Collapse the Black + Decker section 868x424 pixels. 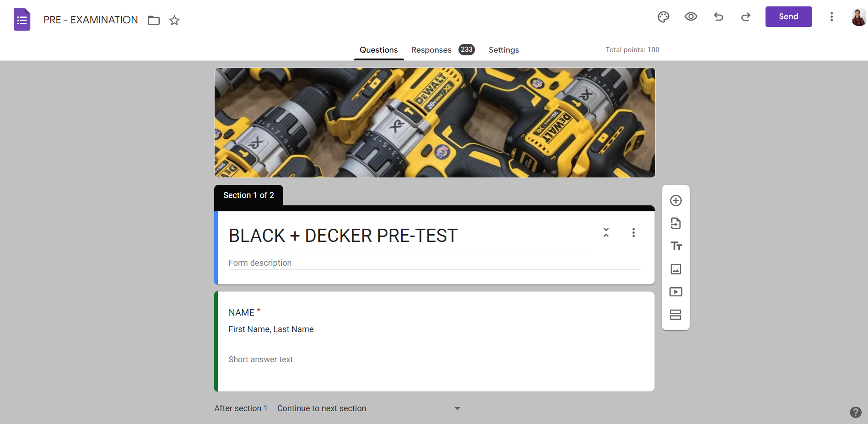point(606,232)
